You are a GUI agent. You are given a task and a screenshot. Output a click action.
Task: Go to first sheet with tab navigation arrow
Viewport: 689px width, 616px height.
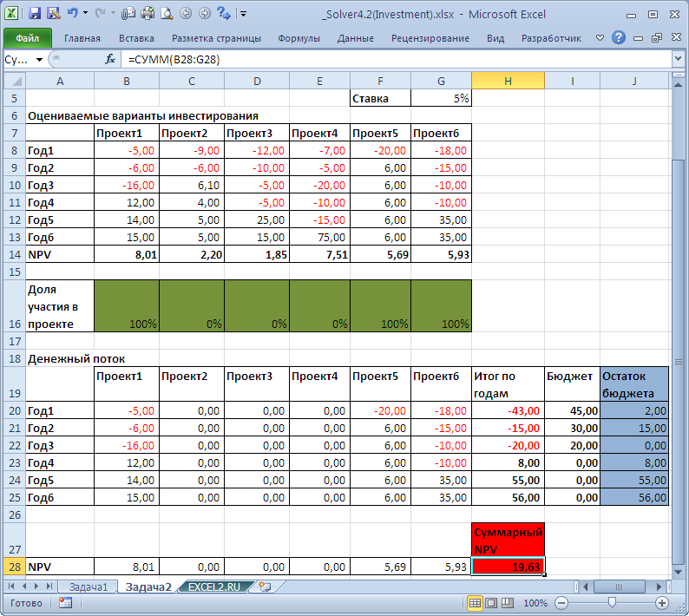coord(11,587)
